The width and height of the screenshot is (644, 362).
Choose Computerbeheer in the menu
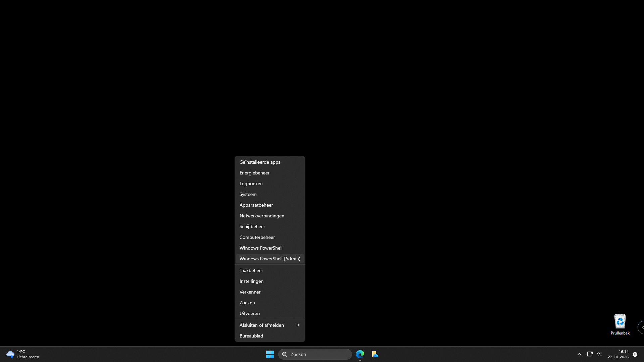[x=270, y=237]
